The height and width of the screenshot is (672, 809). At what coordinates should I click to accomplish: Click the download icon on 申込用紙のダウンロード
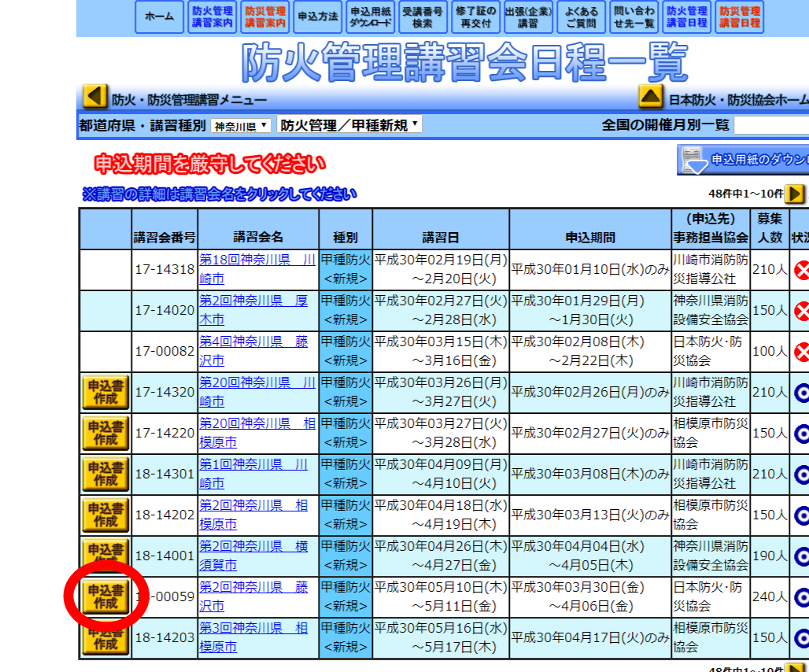pos(694,160)
